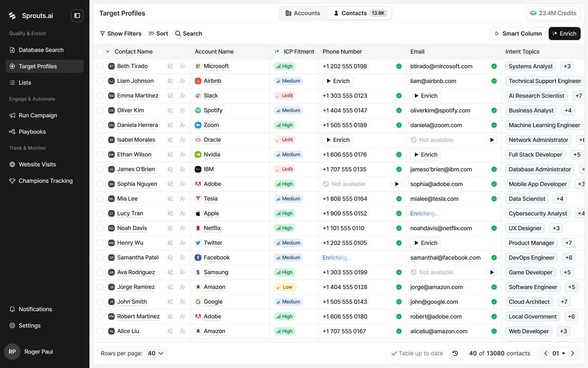Go to next page arrow
Image resolution: width=588 pixels, height=368 pixels.
(573, 353)
